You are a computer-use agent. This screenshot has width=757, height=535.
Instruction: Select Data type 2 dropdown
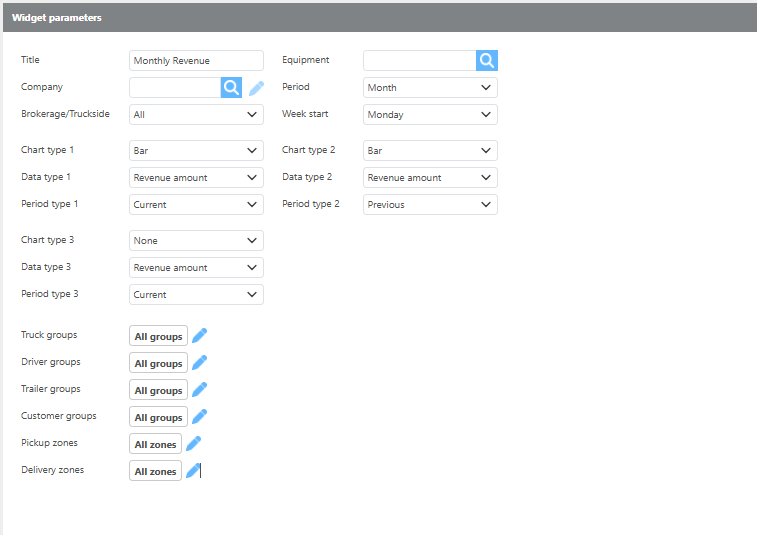430,178
